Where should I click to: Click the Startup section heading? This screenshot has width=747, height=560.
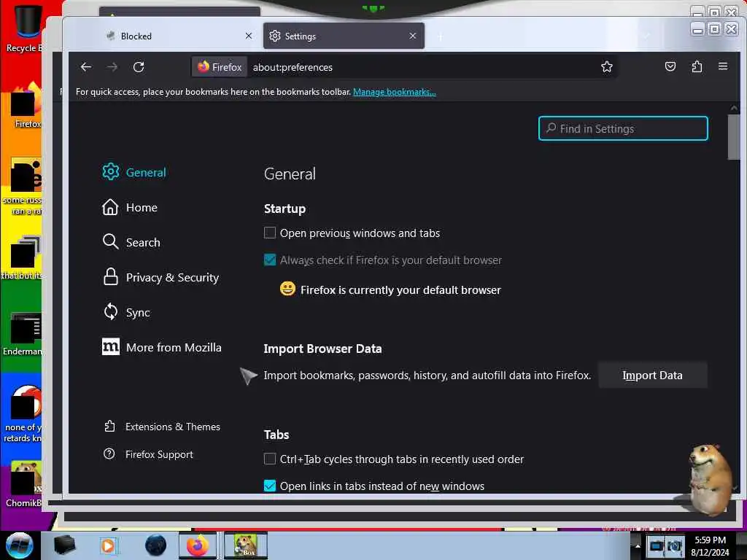click(285, 209)
